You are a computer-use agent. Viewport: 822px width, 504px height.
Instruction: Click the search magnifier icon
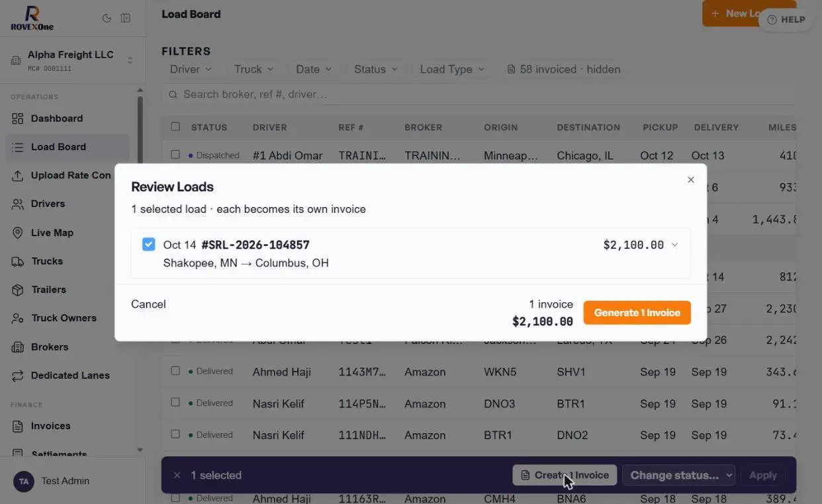(x=173, y=95)
